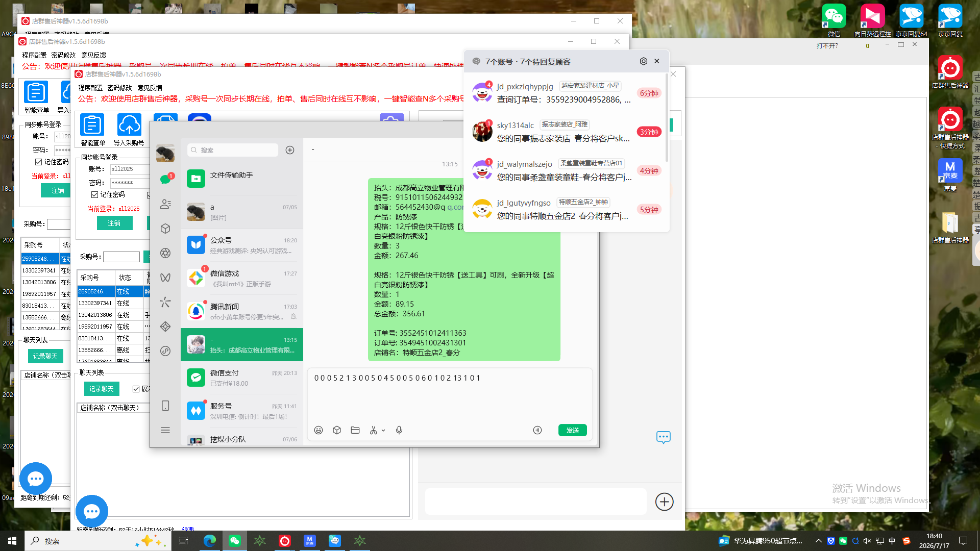The height and width of the screenshot is (551, 980).
Task: Open 微信支付 conversation in chat list
Action: [242, 378]
